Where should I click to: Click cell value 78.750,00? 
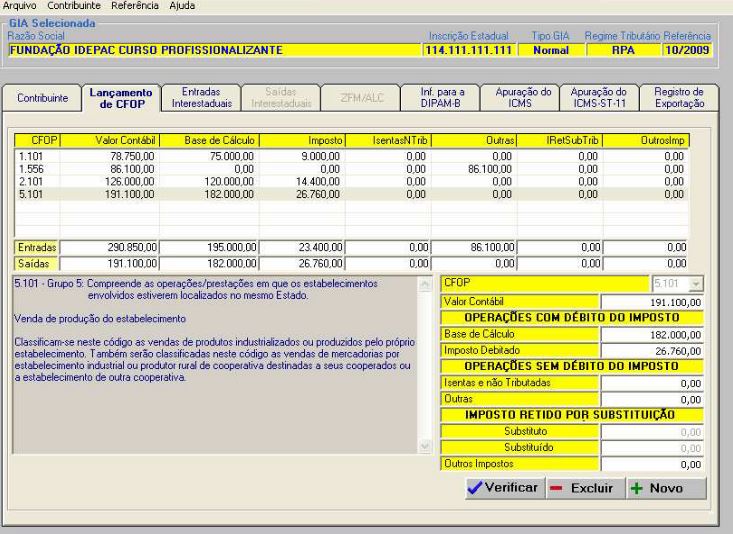132,156
